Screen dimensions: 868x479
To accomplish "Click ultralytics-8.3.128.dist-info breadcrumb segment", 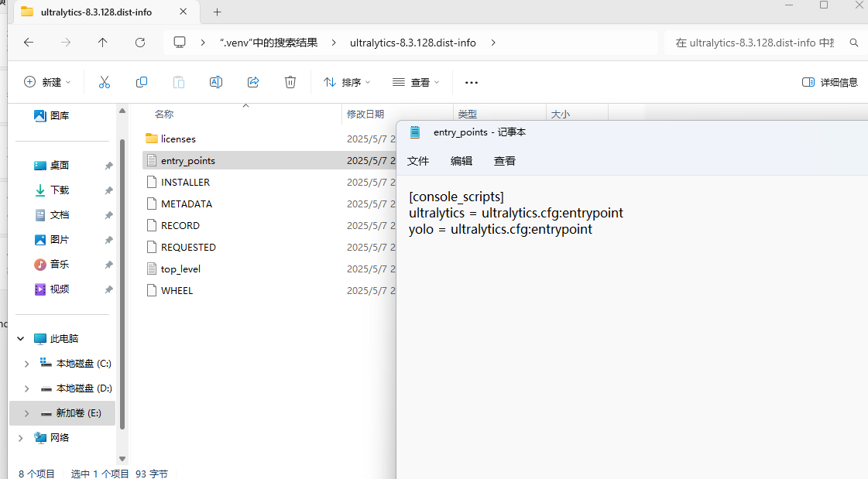I will (x=413, y=43).
